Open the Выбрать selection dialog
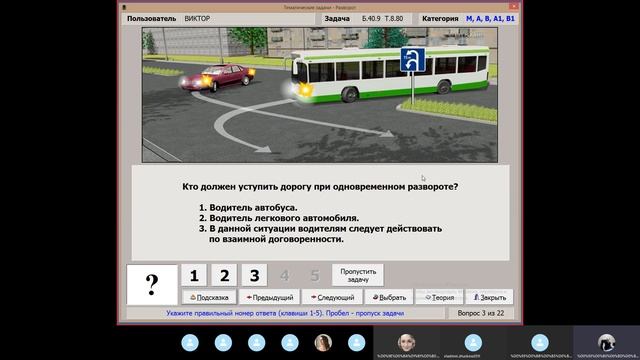Viewport: 640px width, 360px height. [389, 297]
